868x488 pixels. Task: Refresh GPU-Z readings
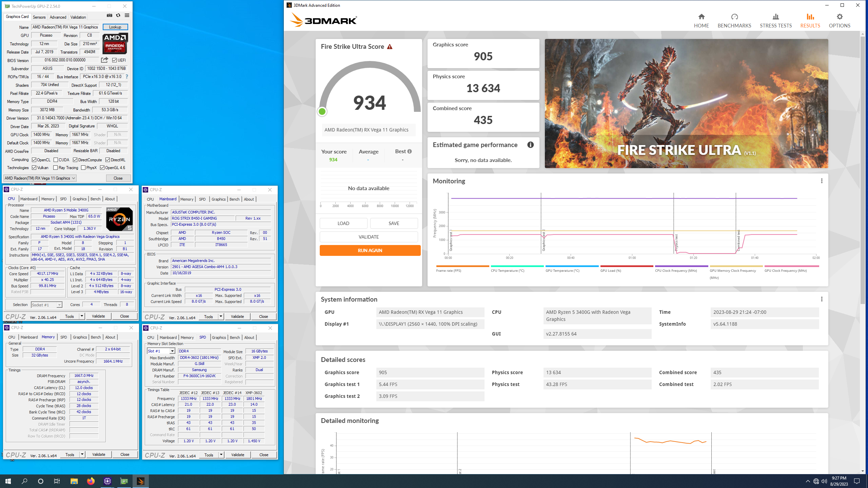click(x=118, y=16)
